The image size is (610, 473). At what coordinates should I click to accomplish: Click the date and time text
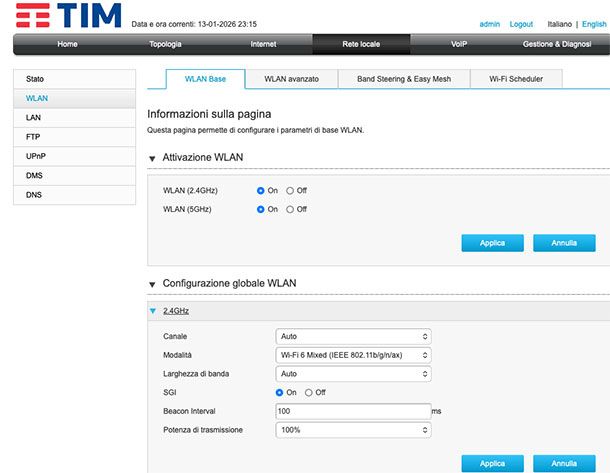[194, 24]
